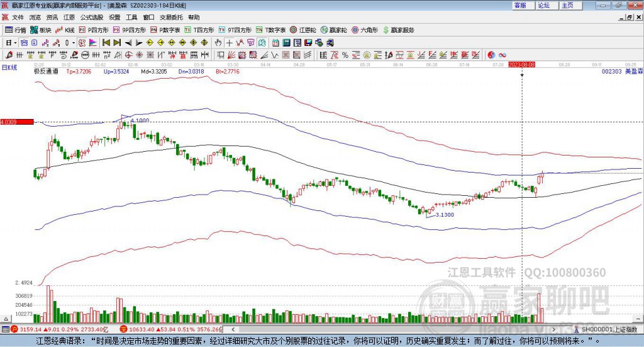Open the 工具 menu
This screenshot has height=347, width=644.
pos(131,17)
